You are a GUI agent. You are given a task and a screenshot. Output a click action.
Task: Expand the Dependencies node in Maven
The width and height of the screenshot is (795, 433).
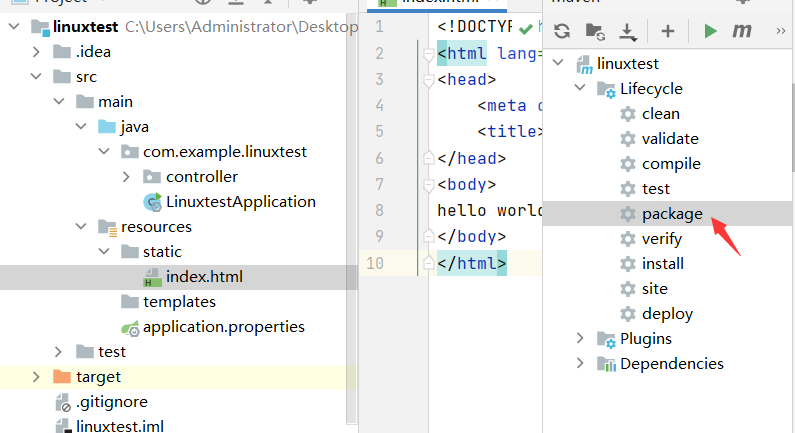[x=581, y=364]
